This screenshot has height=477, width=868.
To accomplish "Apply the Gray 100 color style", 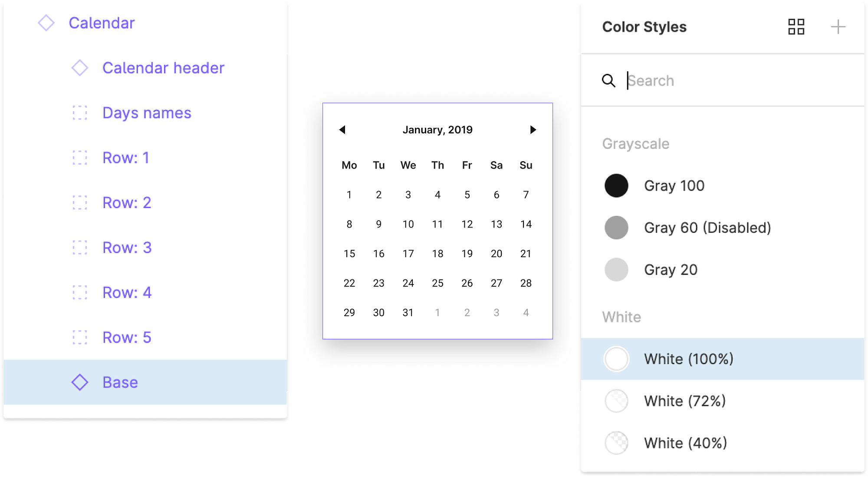I will (723, 185).
